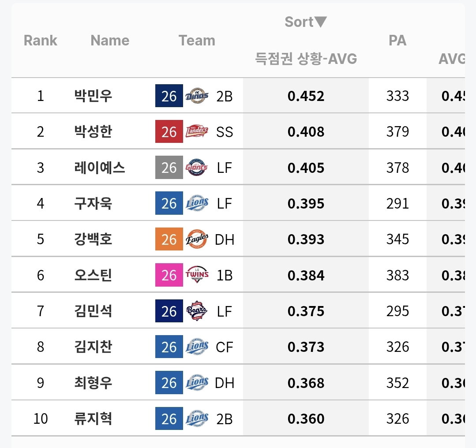Click the Rank column header

pyautogui.click(x=41, y=41)
